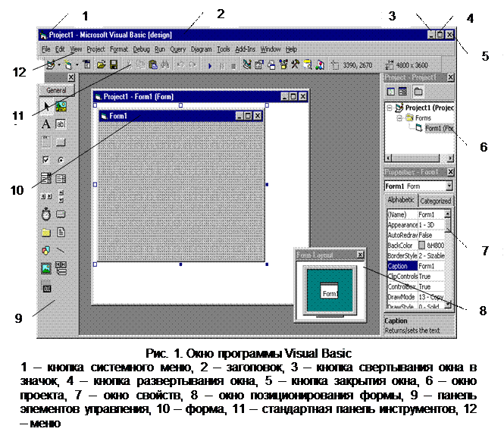Screen dimensions: 504x438
Task: Open the Format menu
Action: pos(118,49)
